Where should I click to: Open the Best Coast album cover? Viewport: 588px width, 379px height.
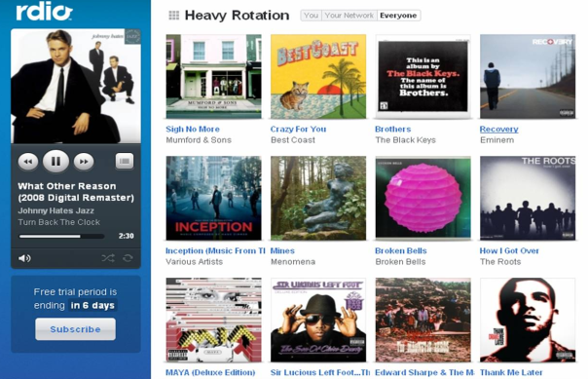(x=318, y=77)
